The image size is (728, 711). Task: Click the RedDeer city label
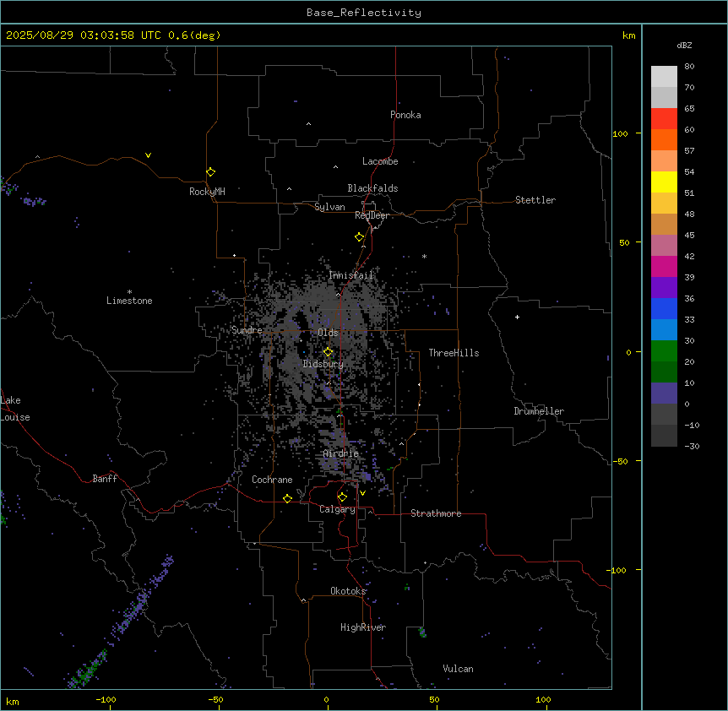pyautogui.click(x=372, y=215)
